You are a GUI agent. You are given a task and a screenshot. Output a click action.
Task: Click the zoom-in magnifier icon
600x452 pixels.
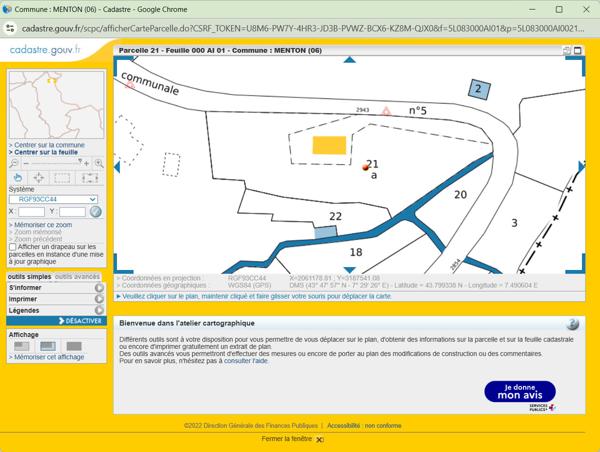[99, 163]
